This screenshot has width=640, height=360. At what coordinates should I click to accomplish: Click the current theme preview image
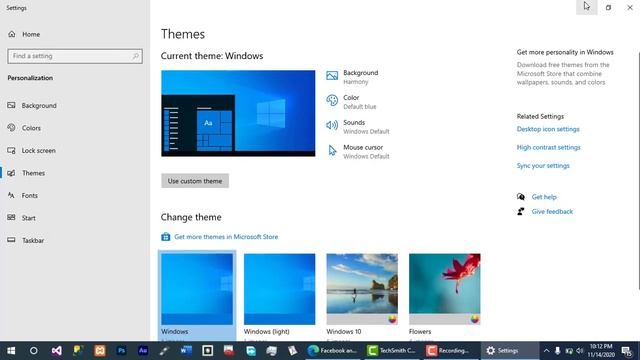238,113
